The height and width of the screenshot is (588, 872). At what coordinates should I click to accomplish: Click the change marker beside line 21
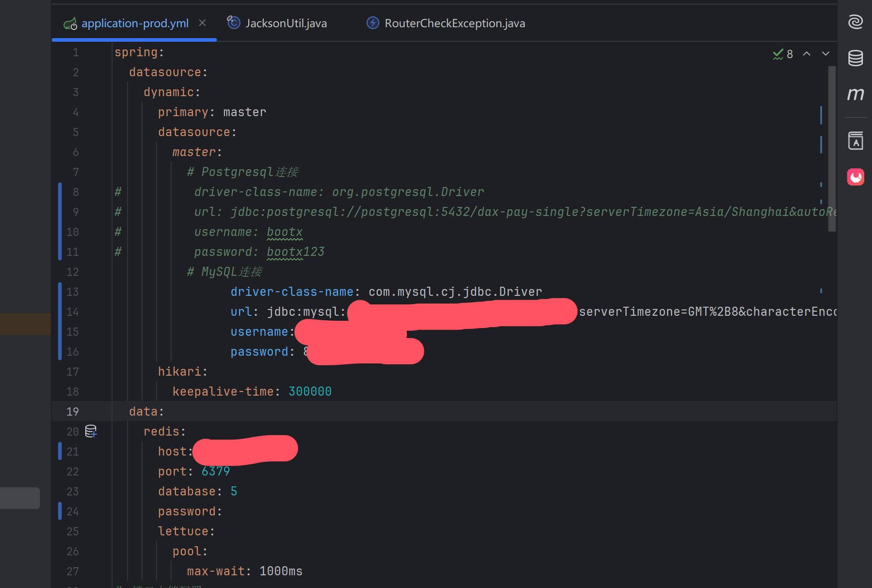[x=60, y=451]
